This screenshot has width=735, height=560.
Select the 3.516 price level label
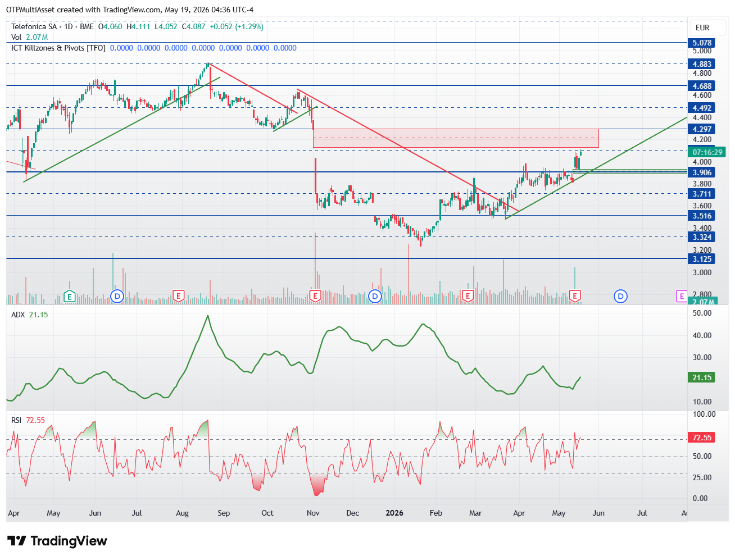pyautogui.click(x=702, y=216)
